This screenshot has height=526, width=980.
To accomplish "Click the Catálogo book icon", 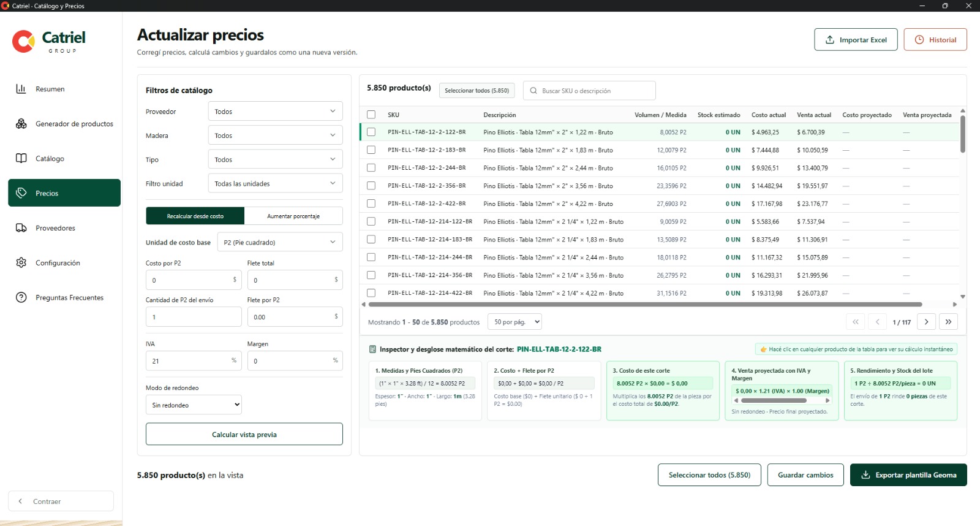I will [x=21, y=158].
